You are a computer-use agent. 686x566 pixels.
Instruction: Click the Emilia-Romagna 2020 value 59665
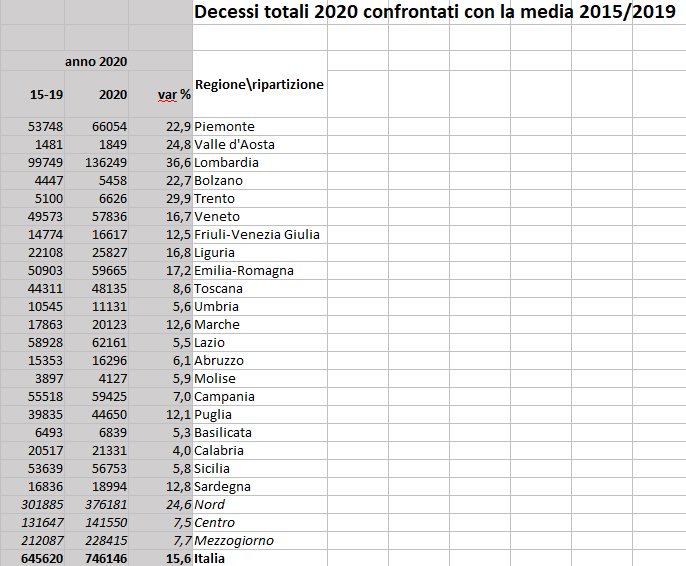tap(97, 270)
